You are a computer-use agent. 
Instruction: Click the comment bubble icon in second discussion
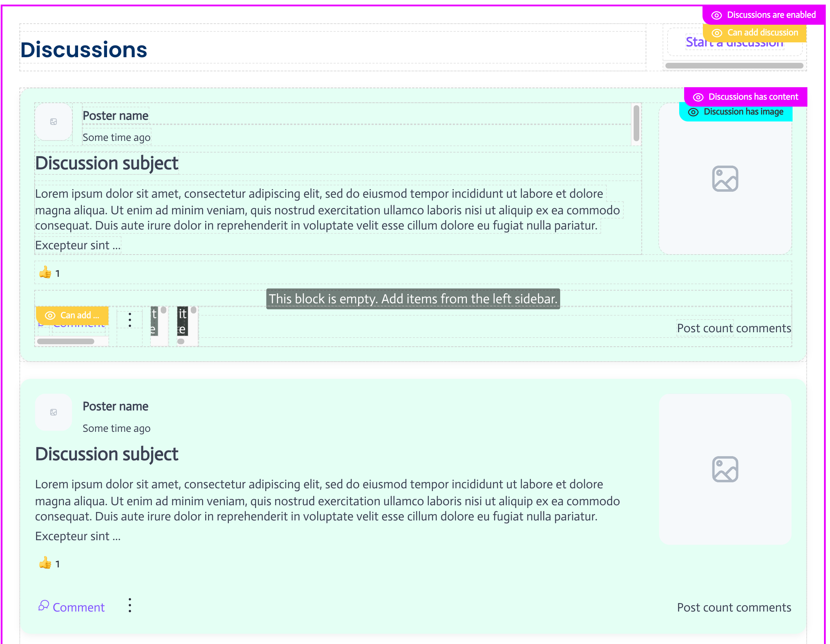[x=44, y=605]
